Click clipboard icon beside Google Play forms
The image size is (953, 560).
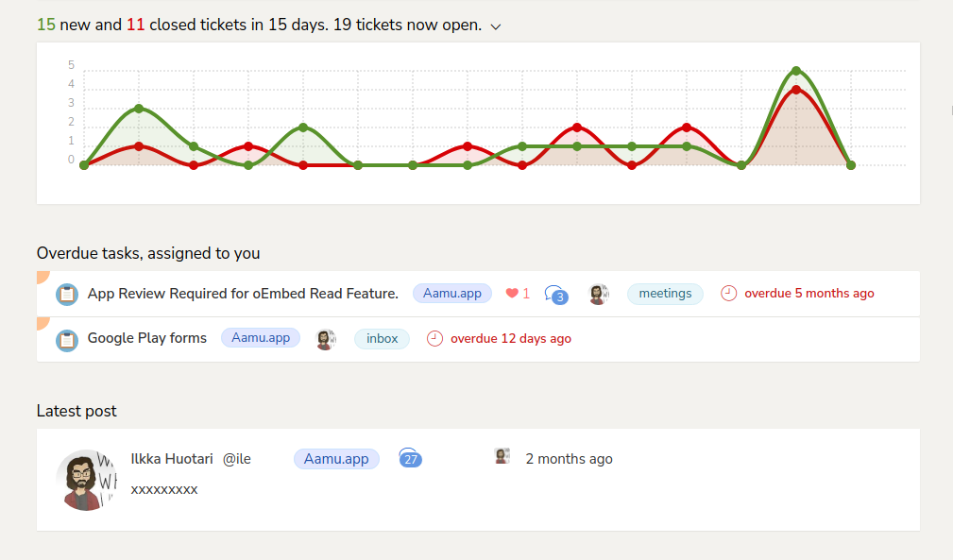[66, 339]
